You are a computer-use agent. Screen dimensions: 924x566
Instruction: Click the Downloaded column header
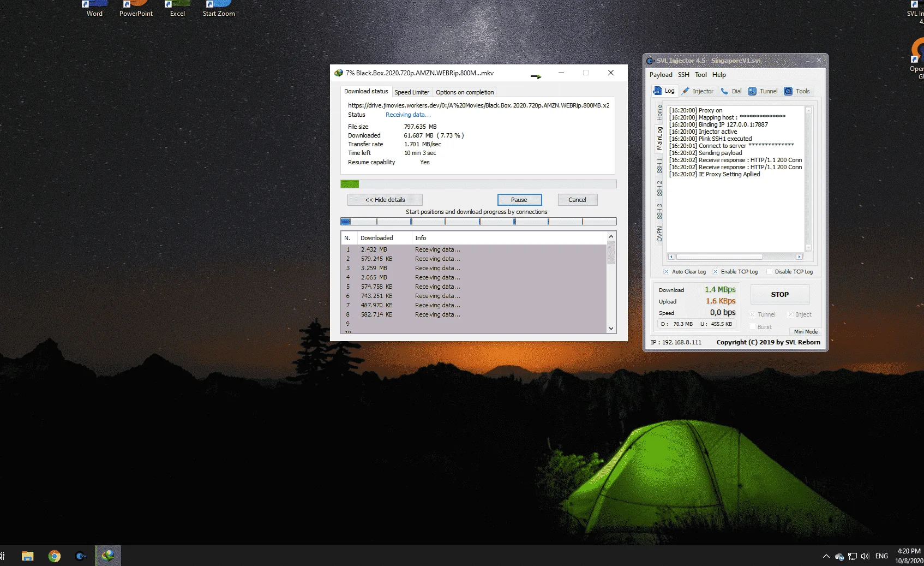[385, 238]
